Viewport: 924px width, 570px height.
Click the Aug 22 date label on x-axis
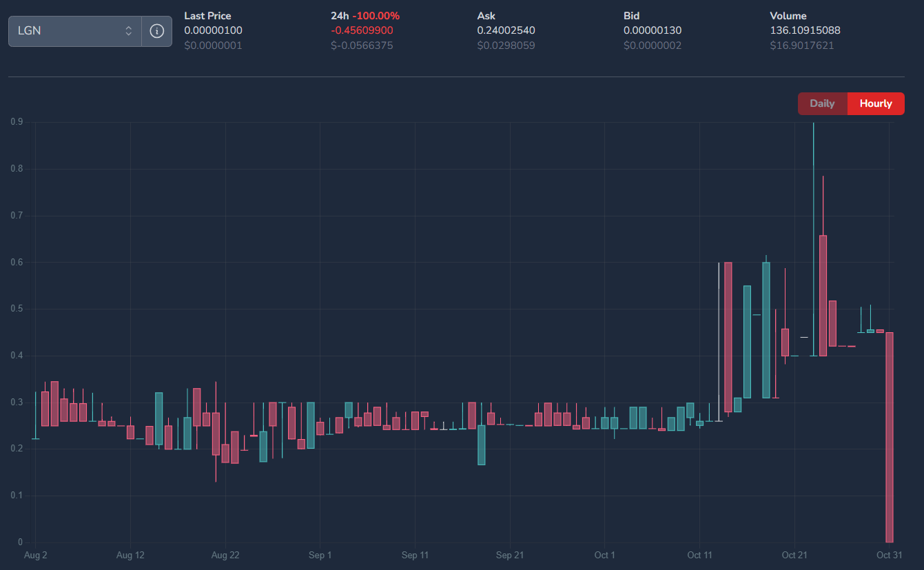coord(225,555)
